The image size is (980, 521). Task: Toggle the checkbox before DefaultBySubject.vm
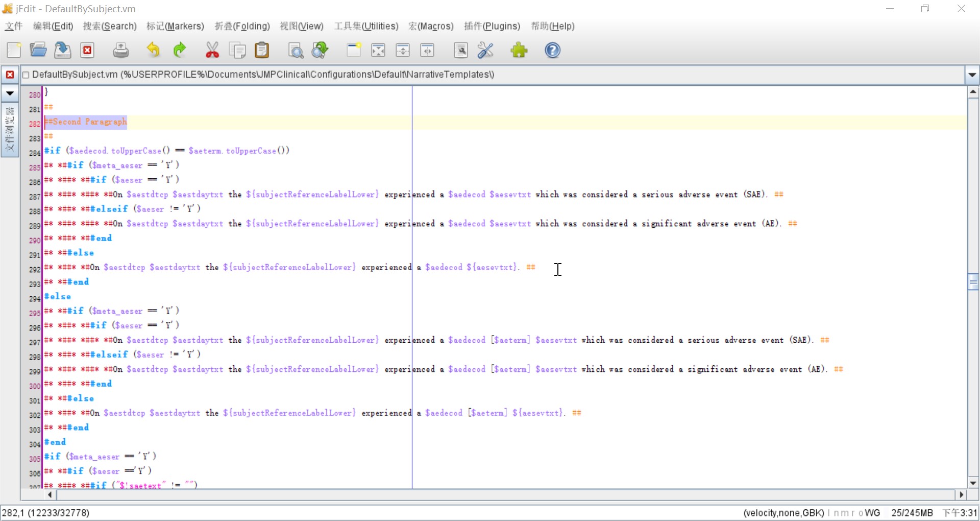click(26, 75)
